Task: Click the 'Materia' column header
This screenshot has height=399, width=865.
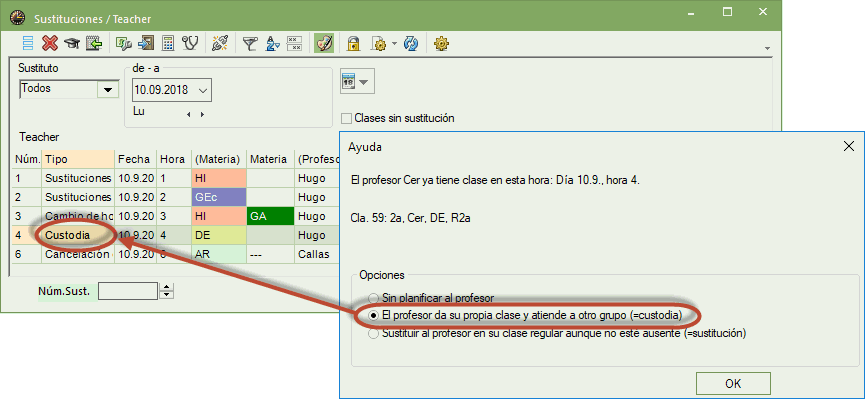Action: [270, 159]
